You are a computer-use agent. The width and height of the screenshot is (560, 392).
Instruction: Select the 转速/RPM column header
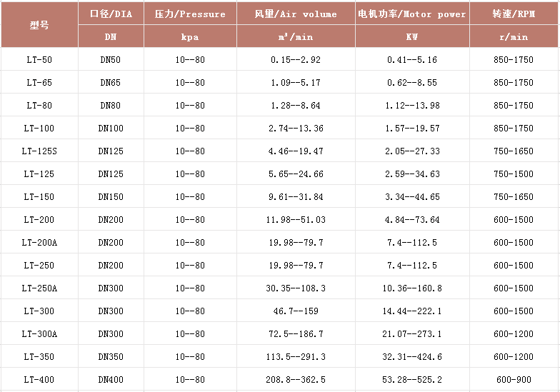pos(514,14)
